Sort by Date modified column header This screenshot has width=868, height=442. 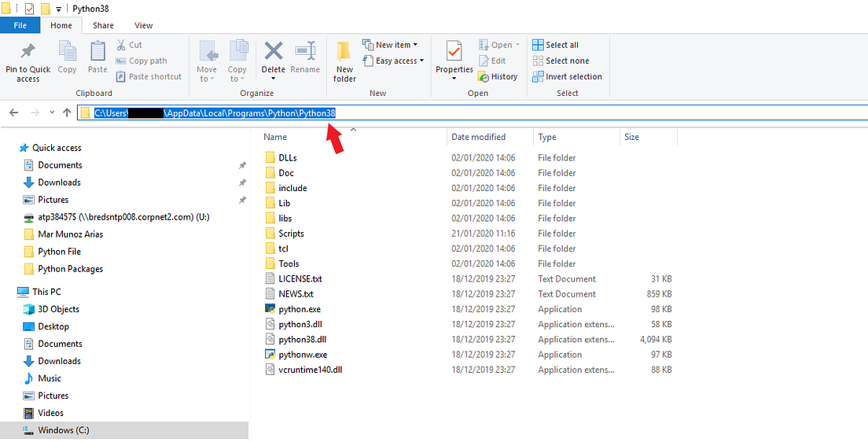478,137
